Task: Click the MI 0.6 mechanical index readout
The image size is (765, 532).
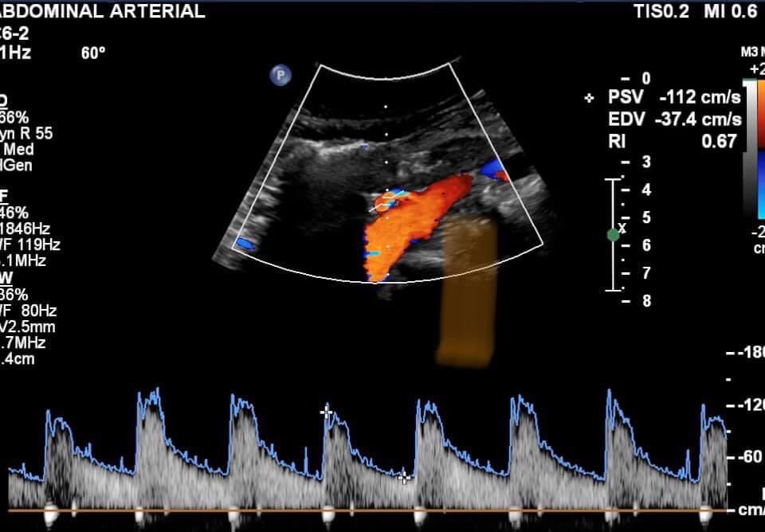Action: [x=730, y=10]
